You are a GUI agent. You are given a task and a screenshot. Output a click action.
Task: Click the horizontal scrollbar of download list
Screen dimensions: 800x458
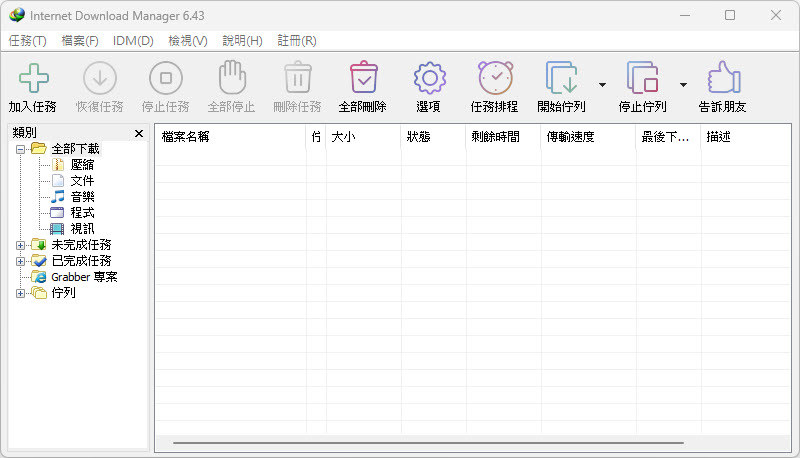(x=428, y=443)
